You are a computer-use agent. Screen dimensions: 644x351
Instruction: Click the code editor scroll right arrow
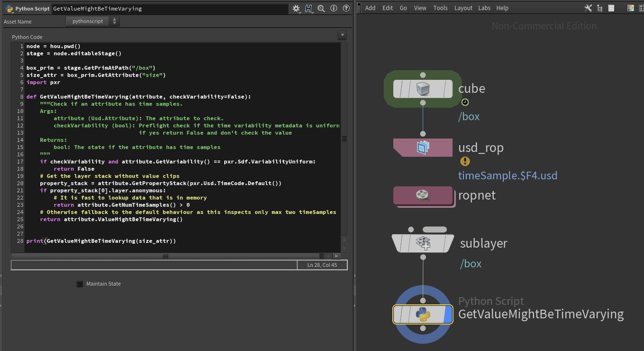(x=336, y=256)
